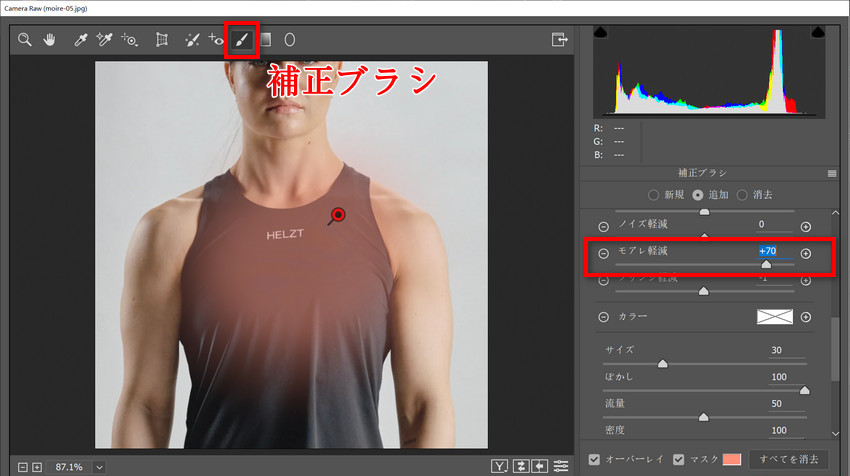Decrease カラー with minus button
The height and width of the screenshot is (476, 850).
coord(603,317)
